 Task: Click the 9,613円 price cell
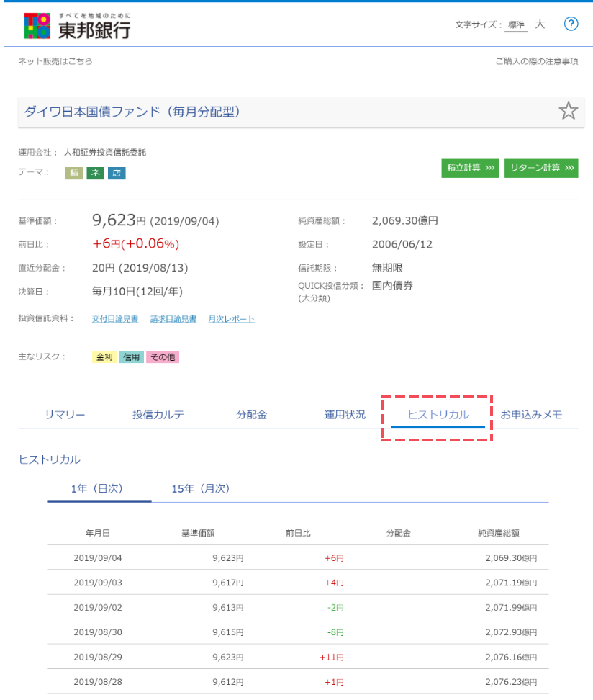228,608
